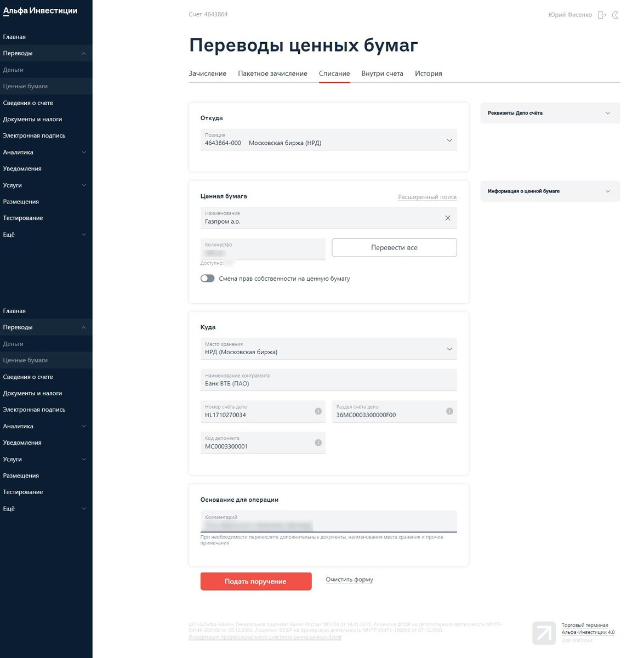Toggle dark mode with the moon icon
The height and width of the screenshot is (658, 644).
tap(616, 15)
